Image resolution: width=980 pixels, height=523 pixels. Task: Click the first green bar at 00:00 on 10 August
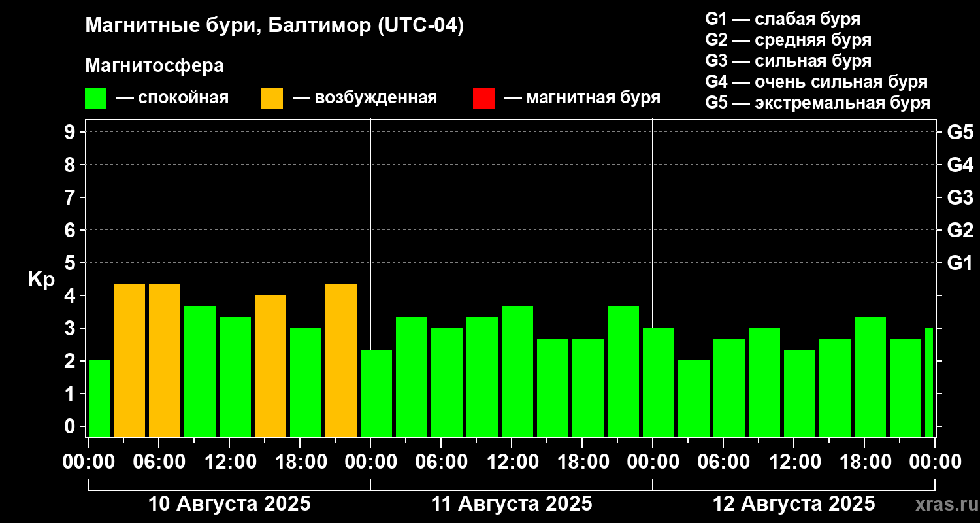tap(99, 398)
